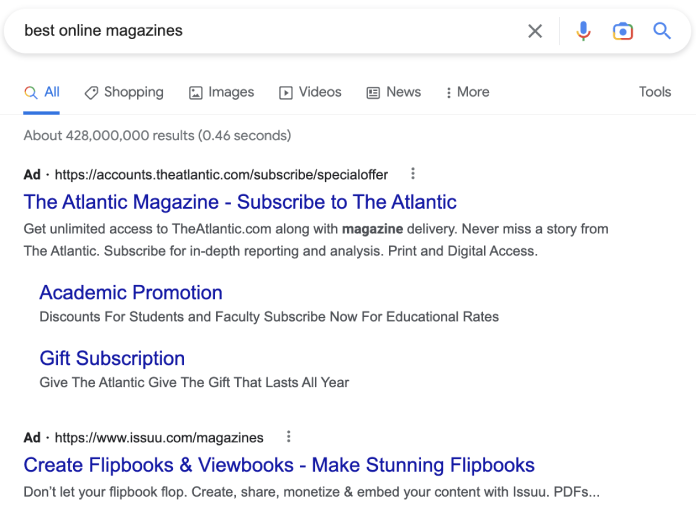Screen dimensions: 696x515
Task: Open the Academic Promotion sitelink
Action: tap(131, 293)
